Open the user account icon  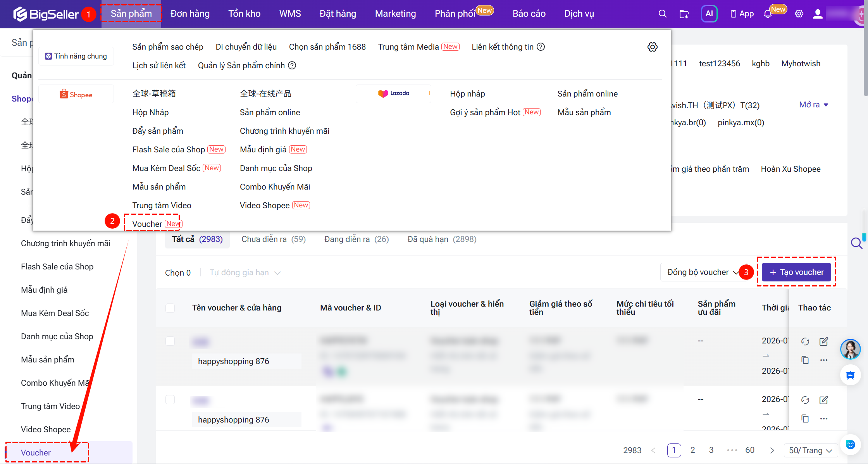point(818,14)
